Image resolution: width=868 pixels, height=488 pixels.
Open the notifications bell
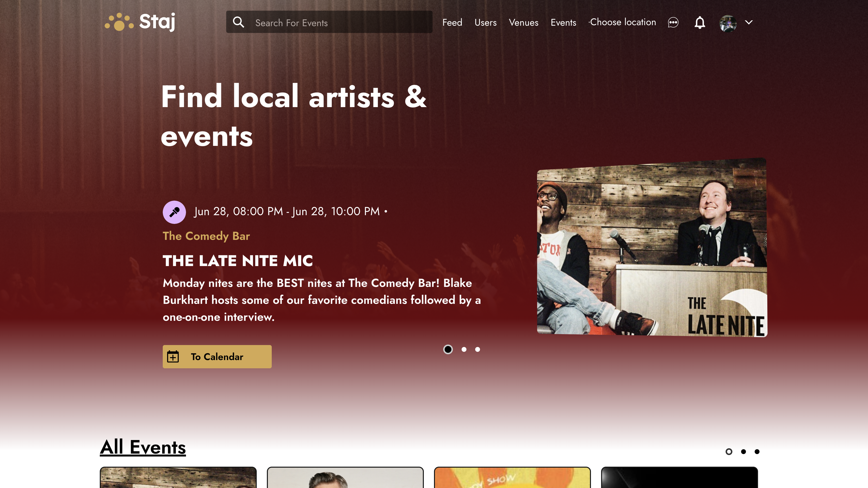[699, 23]
